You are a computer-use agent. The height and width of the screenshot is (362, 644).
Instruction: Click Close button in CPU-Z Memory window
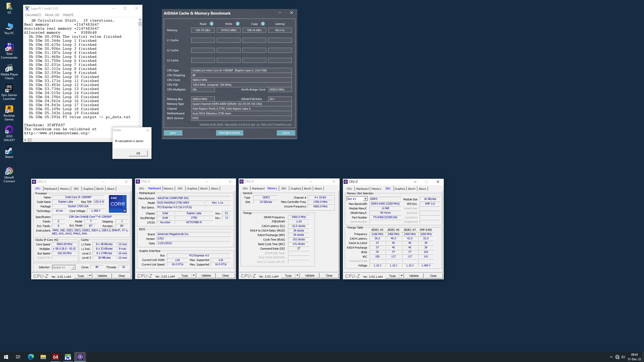click(329, 276)
